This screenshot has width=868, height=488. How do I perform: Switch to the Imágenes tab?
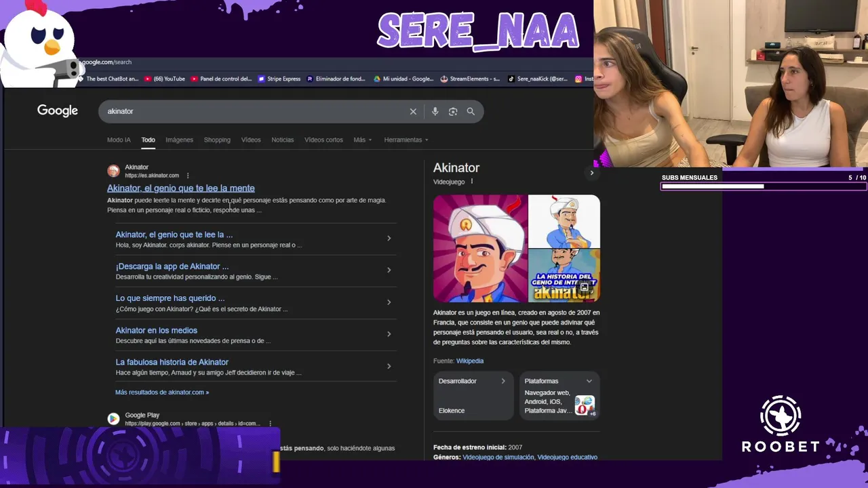[180, 140]
